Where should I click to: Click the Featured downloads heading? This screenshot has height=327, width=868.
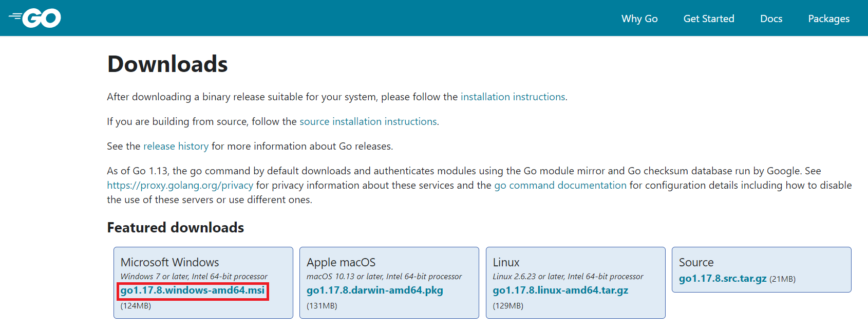[x=176, y=227]
